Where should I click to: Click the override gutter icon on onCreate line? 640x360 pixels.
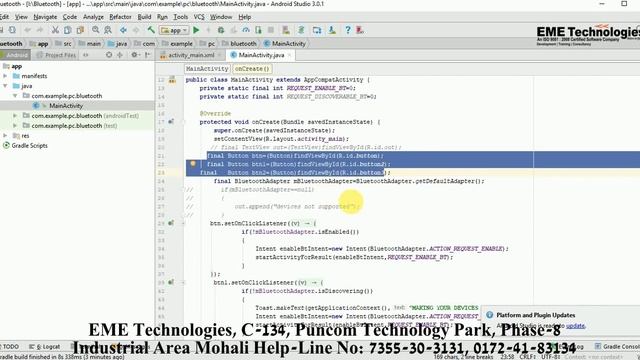tap(171, 122)
